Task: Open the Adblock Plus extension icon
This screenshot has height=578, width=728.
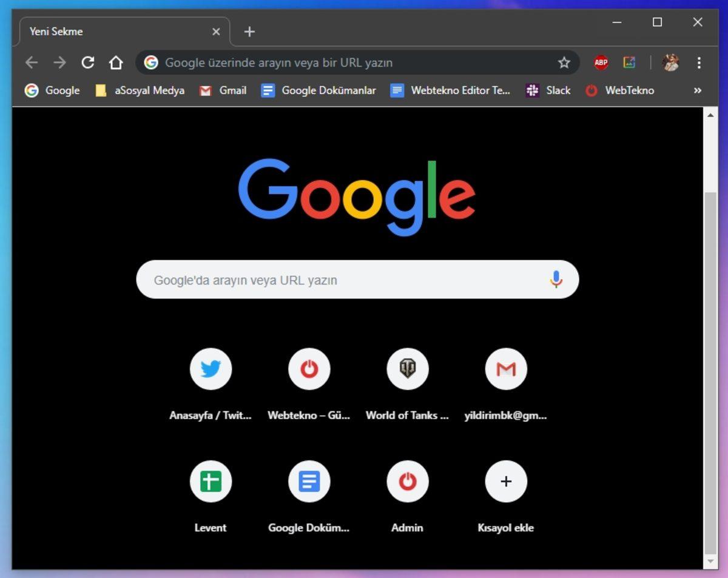Action: 601,62
